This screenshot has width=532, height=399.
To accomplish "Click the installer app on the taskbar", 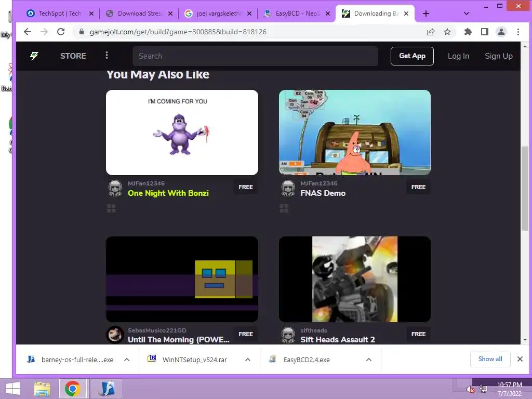I will click(107, 389).
